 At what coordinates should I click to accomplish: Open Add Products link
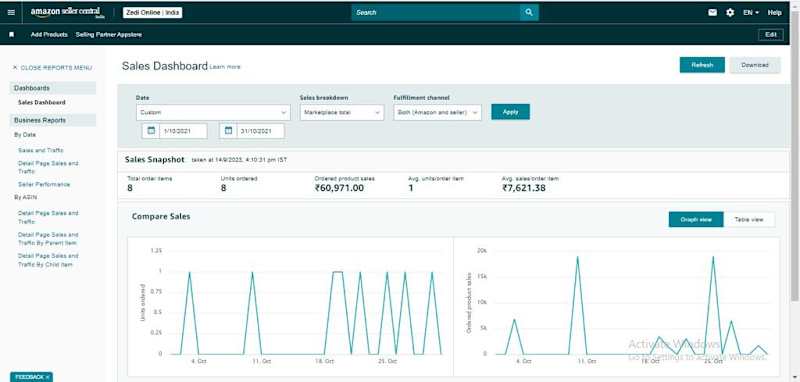tap(49, 35)
